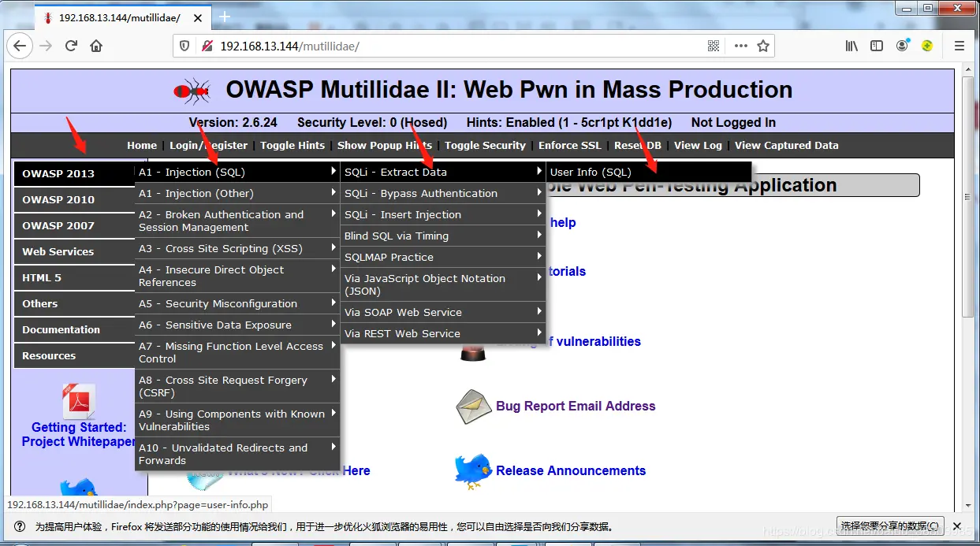Select Via SOAP Web Service entry
This screenshot has width=980, height=546.
tap(443, 312)
